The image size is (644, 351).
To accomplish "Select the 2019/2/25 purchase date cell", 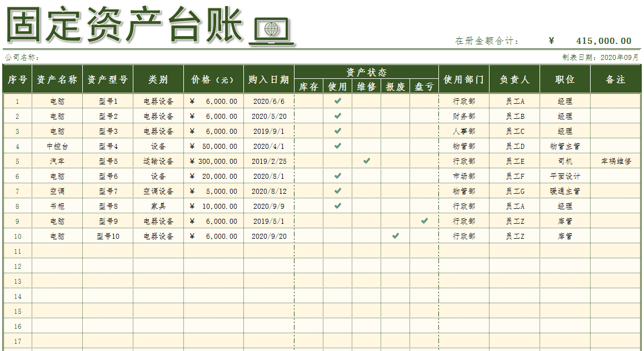I will (268, 161).
